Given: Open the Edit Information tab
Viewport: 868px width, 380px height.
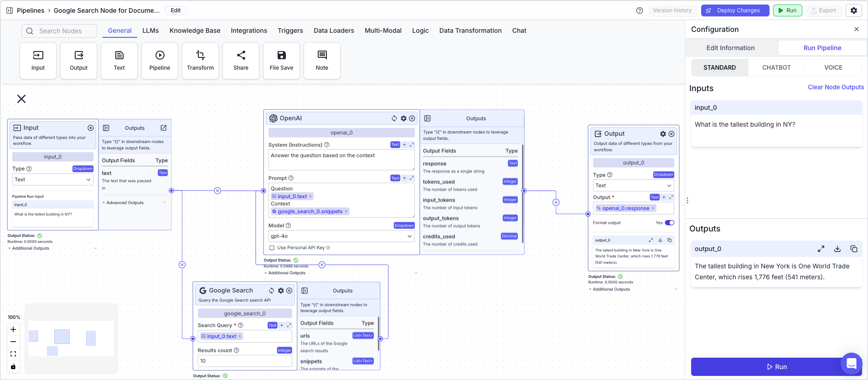Looking at the screenshot, I should [x=730, y=48].
